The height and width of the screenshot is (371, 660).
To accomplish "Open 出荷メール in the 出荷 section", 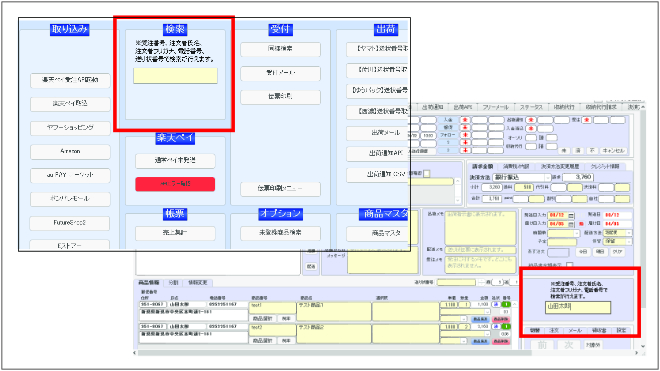I will point(378,133).
